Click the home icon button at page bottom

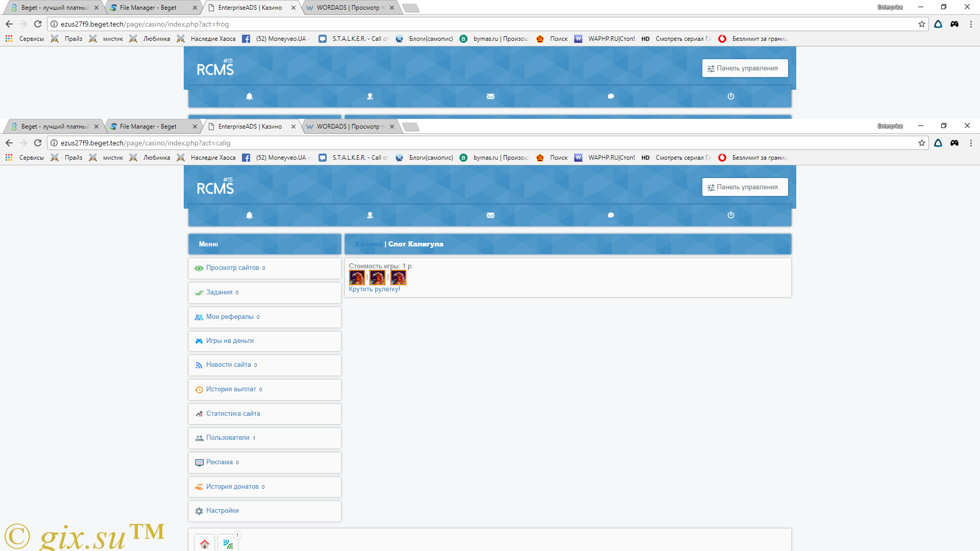(205, 544)
